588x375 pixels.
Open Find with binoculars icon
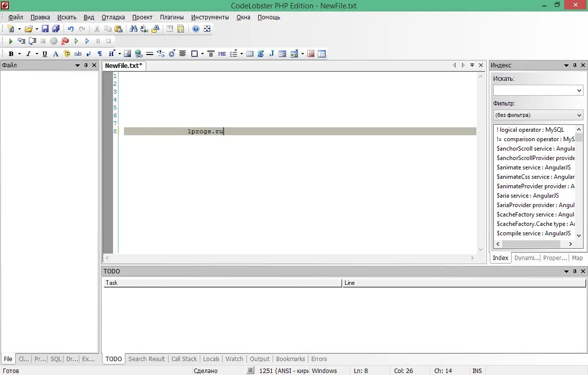coord(133,29)
